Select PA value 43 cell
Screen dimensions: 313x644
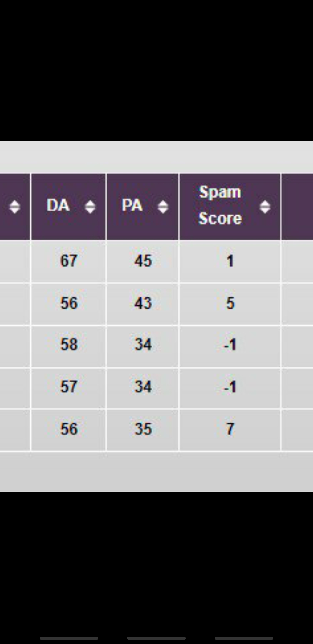click(x=143, y=304)
